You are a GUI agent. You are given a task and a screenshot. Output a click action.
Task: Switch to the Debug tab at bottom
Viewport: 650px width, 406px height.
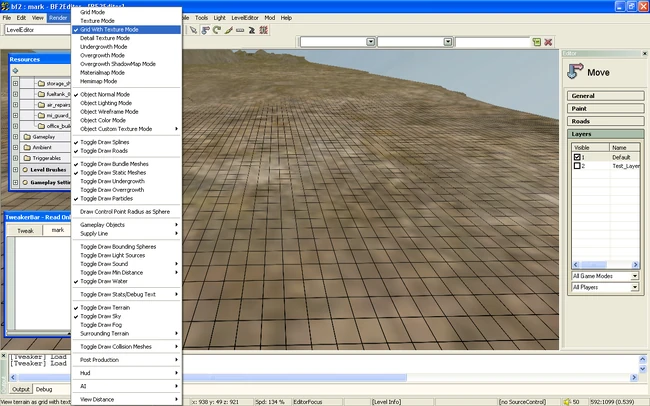46,389
